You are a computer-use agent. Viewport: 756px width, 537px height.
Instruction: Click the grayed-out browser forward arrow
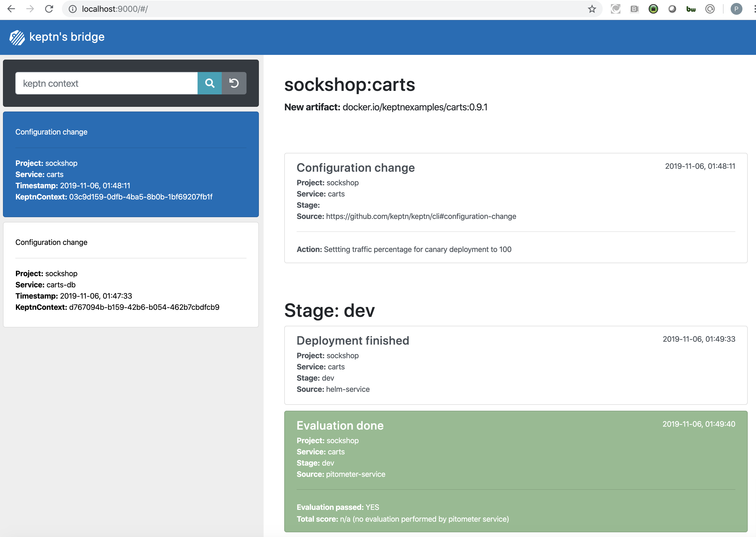click(x=30, y=9)
